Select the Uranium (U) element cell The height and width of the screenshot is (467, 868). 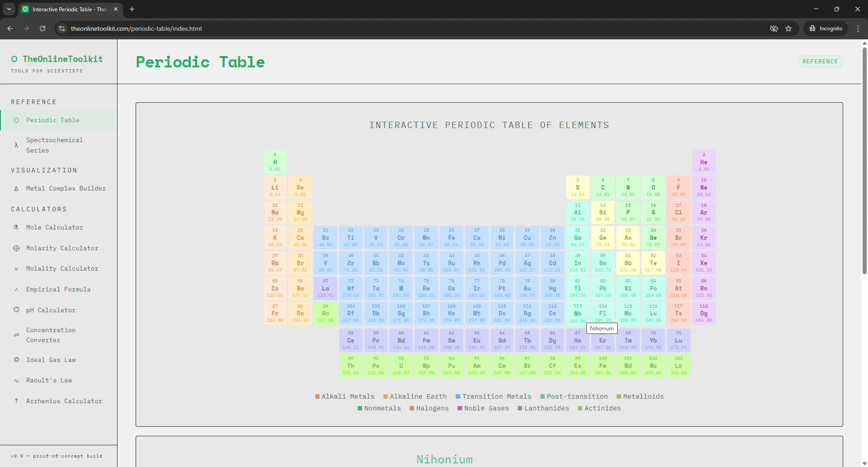[x=401, y=366]
